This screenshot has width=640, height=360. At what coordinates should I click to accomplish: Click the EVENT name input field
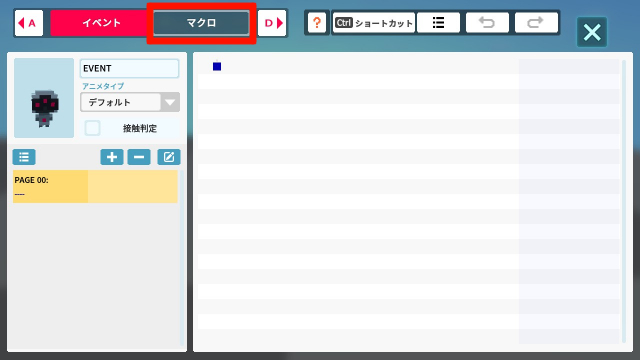click(129, 68)
